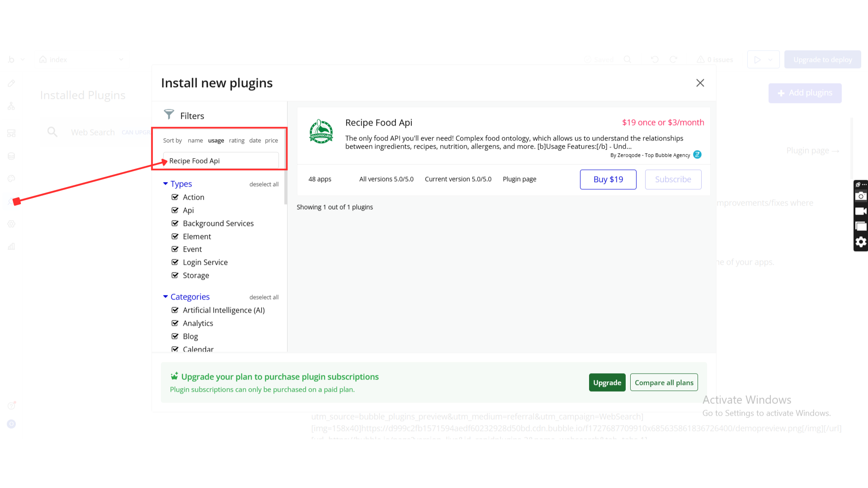Screen dimensions: 868x488
Task: Click the Buy $19 button
Action: click(608, 179)
